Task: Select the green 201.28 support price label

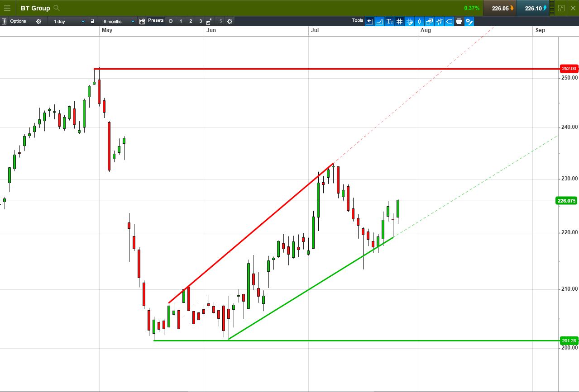Action: [x=569, y=340]
